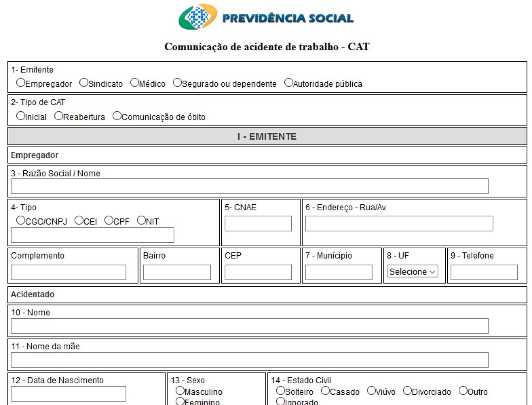Choose the CPF document type
This screenshot has width=532, height=405.
coord(109,220)
